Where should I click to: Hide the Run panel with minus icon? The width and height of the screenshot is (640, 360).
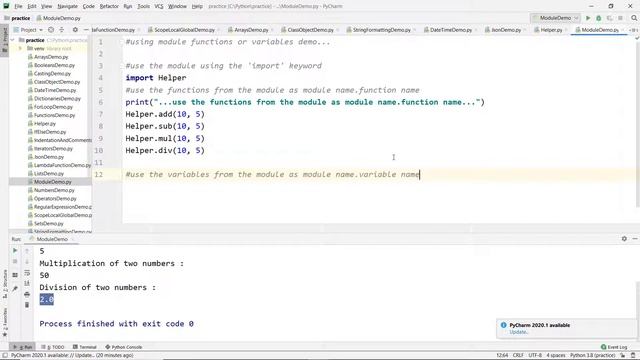coord(635,239)
